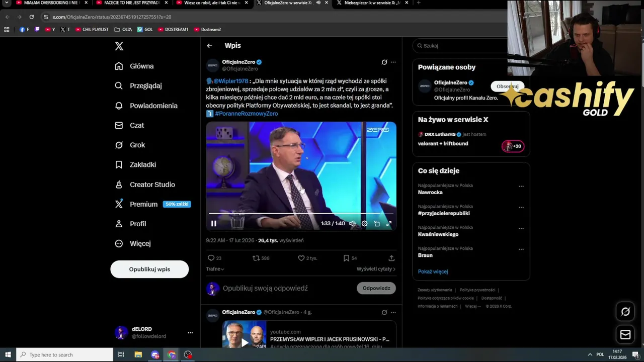Open Grok from sidebar

click(x=130, y=145)
